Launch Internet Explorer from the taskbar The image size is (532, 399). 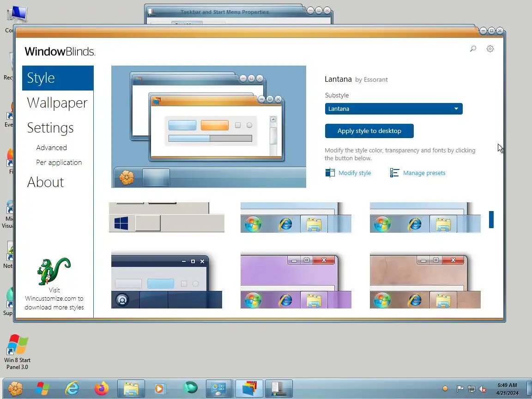[x=72, y=388]
